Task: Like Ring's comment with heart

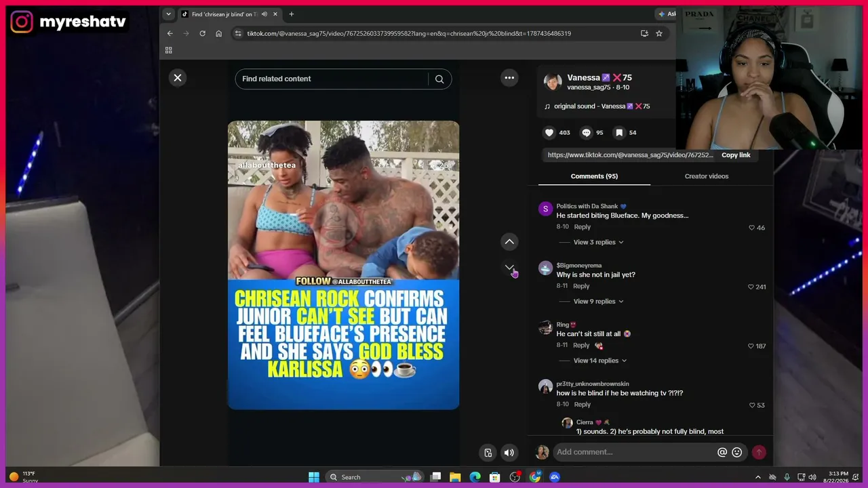Action: pyautogui.click(x=751, y=346)
